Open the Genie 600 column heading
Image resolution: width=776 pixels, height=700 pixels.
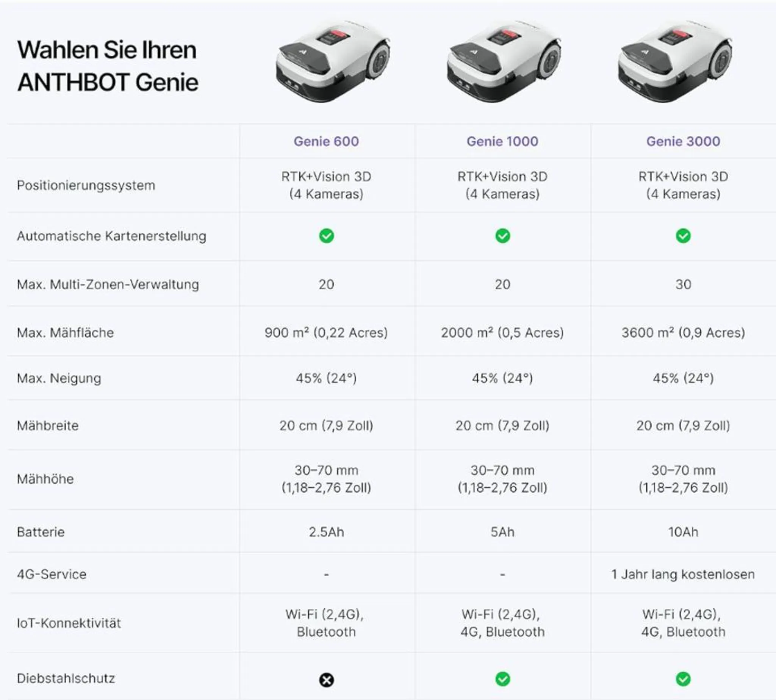(326, 141)
